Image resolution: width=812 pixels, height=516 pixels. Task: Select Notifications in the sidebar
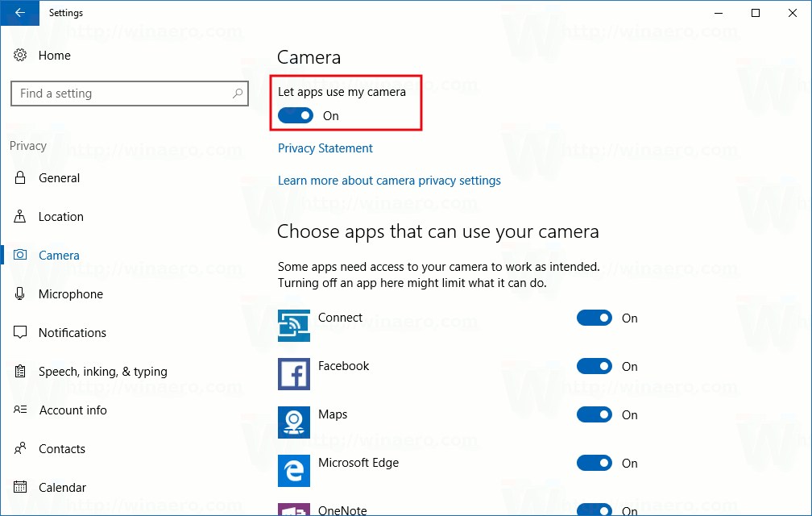pos(72,333)
